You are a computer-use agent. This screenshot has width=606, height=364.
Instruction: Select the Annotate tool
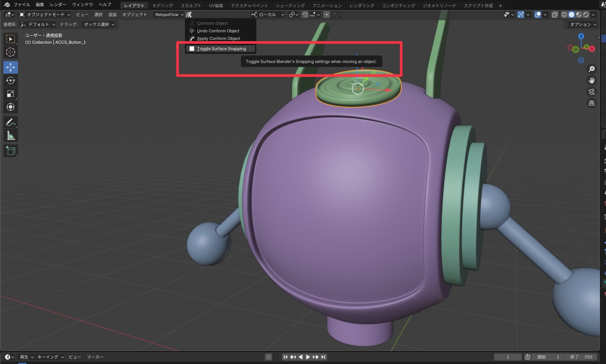point(10,122)
